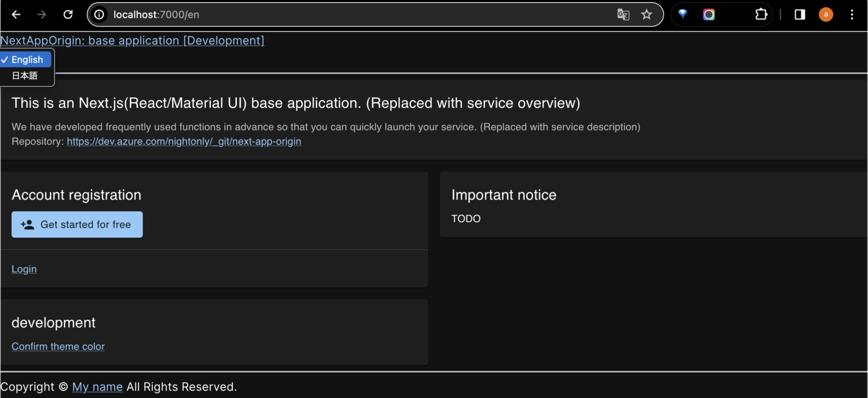
Task: Click the browser forward arrow
Action: pyautogui.click(x=42, y=15)
